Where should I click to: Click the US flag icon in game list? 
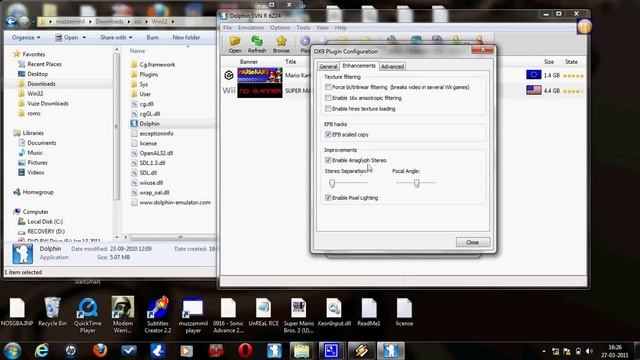533,90
